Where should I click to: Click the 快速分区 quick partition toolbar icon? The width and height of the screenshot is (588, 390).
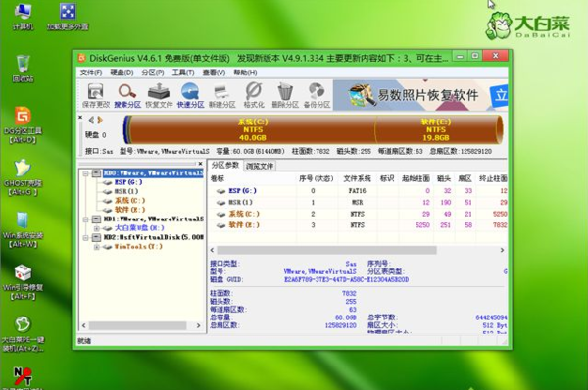coord(190,96)
